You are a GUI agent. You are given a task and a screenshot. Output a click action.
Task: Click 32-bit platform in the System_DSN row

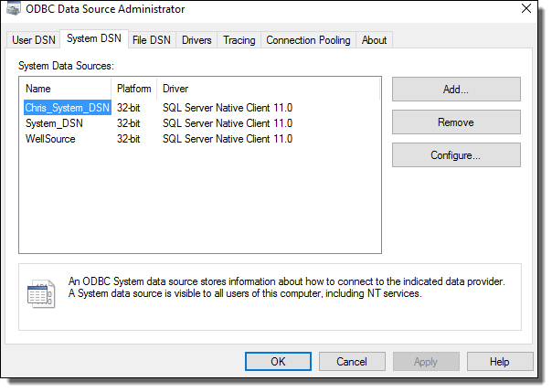(x=129, y=123)
